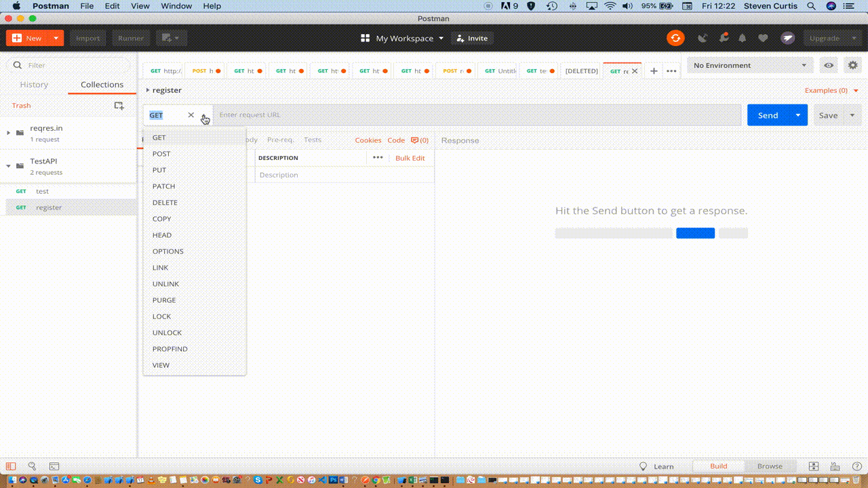Open the [DELETED] request tab
Screen dimensions: 868x488
point(581,70)
